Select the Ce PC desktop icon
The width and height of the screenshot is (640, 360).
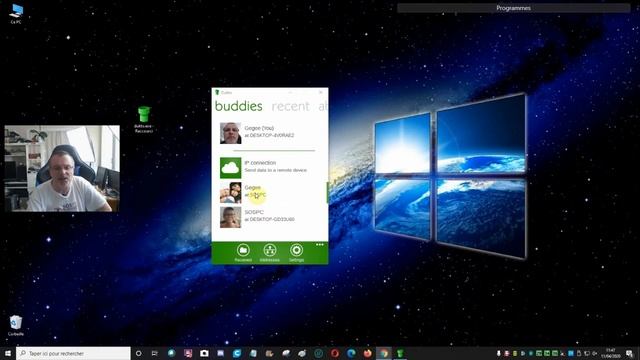point(16,13)
